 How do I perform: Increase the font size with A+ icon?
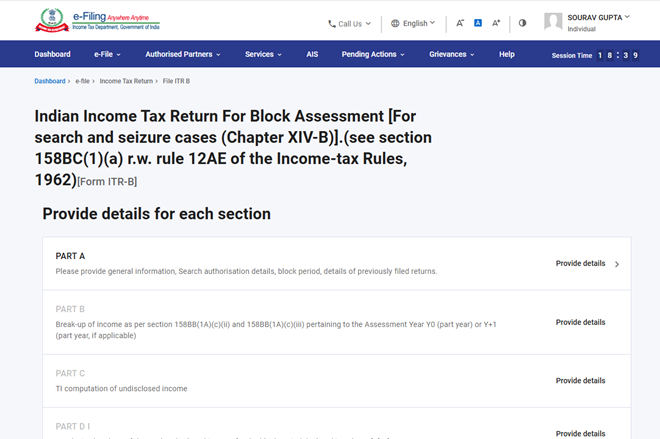tap(496, 23)
